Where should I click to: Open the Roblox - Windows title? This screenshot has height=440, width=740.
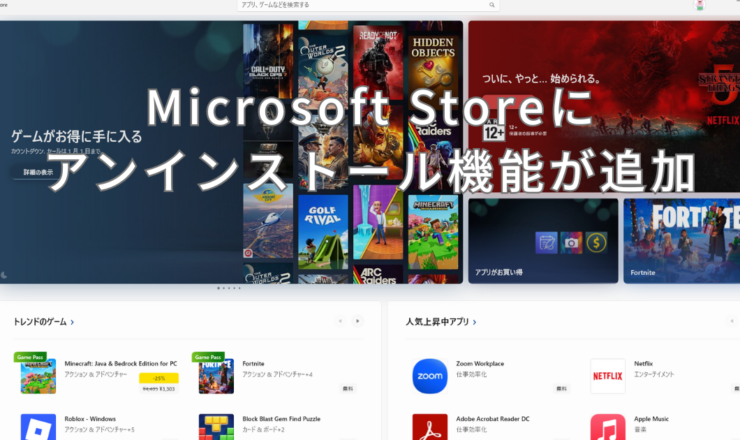pyautogui.click(x=90, y=419)
